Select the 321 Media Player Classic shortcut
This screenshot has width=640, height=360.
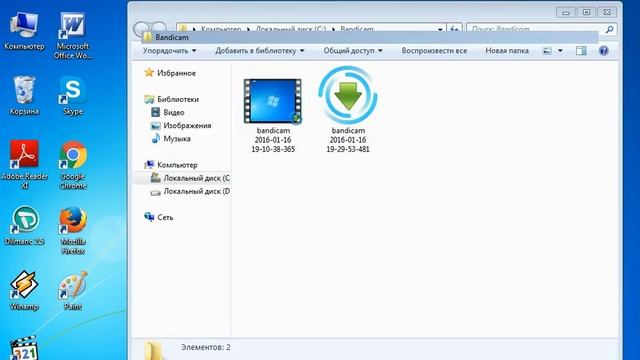[24, 348]
